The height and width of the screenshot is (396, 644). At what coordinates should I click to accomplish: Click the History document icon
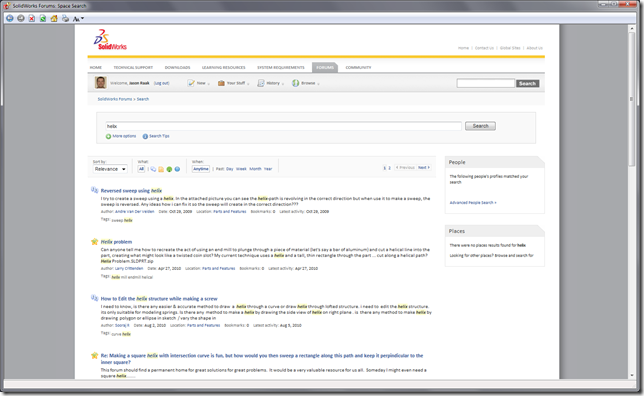tap(260, 83)
